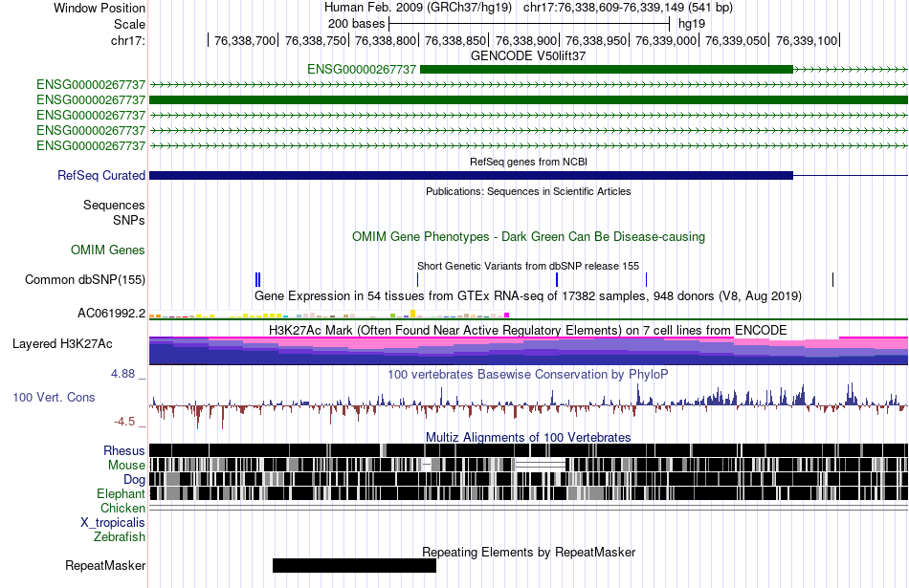Click the RepeatMasker track label
Screen dimensions: 909x588
[105, 565]
